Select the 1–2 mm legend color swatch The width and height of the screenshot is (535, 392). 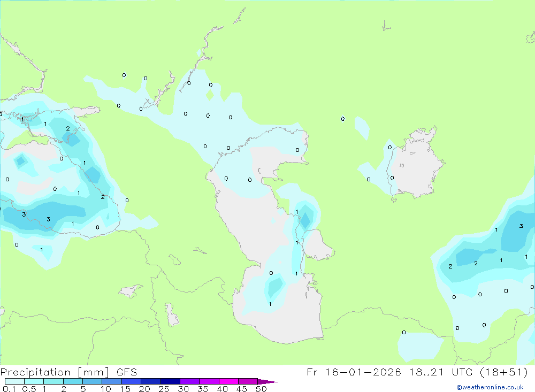53,381
